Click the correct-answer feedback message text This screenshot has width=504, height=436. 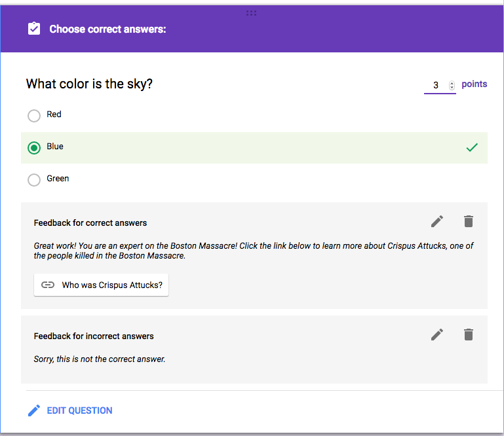253,251
